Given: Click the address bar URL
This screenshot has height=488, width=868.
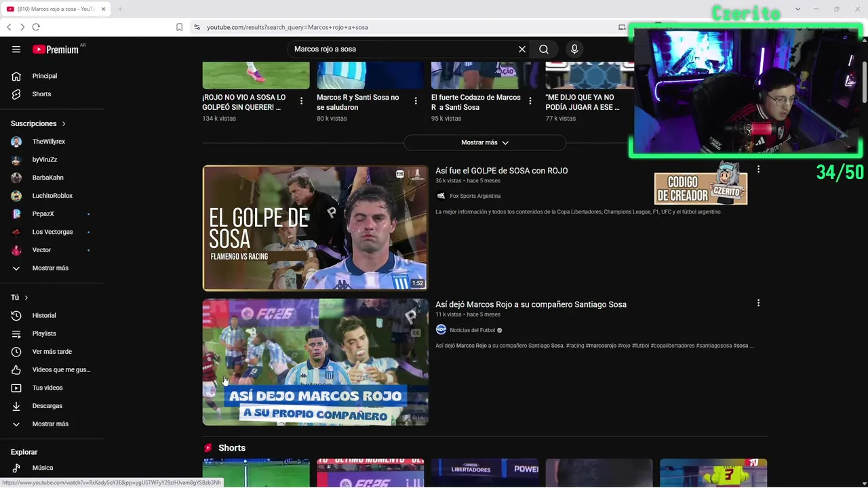Looking at the screenshot, I should [287, 27].
